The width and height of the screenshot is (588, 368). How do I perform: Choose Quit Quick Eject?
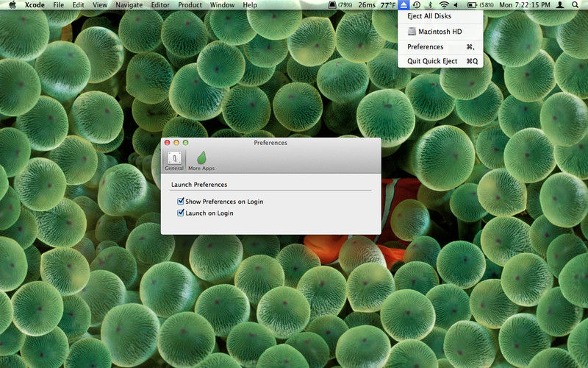[x=440, y=61]
